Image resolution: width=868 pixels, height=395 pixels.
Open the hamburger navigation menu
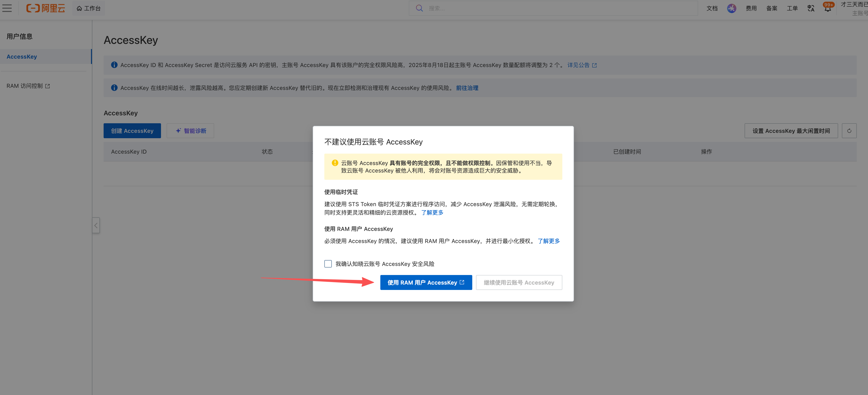(x=7, y=8)
